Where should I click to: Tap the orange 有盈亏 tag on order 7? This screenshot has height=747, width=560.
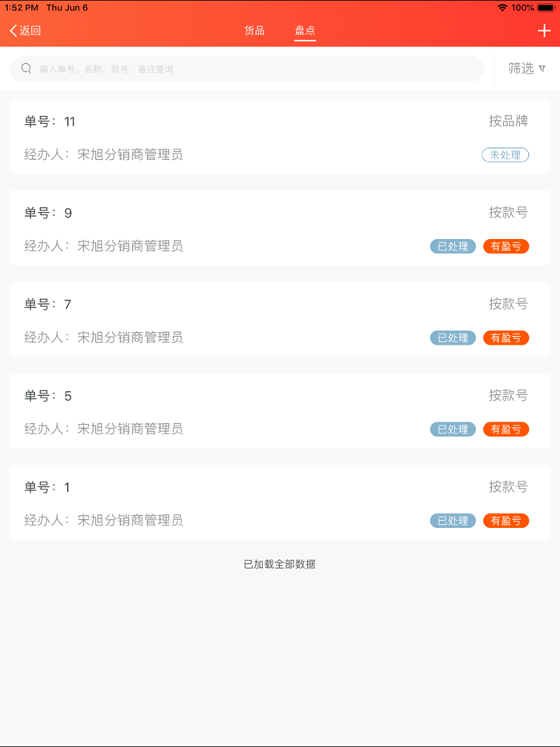pos(506,338)
